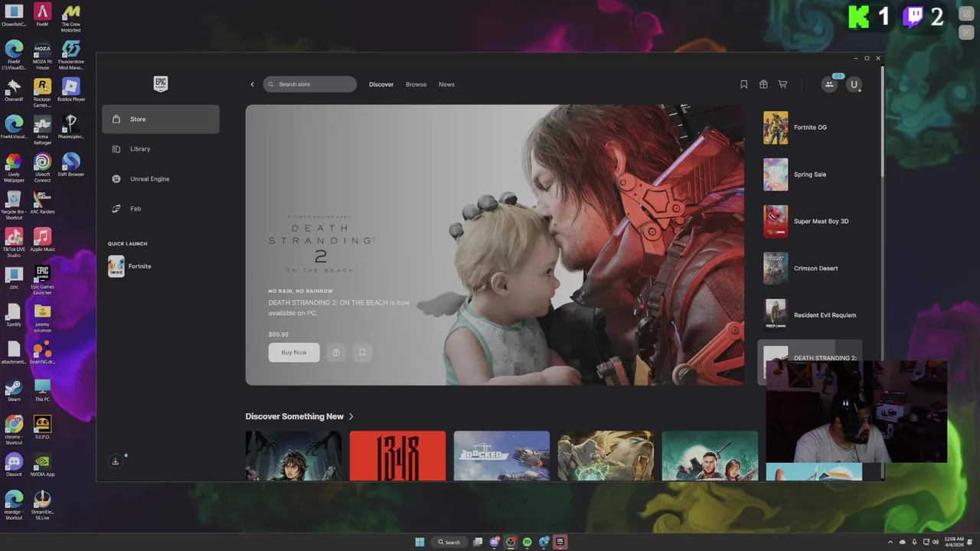Open Overwolf desktop icon

click(14, 90)
